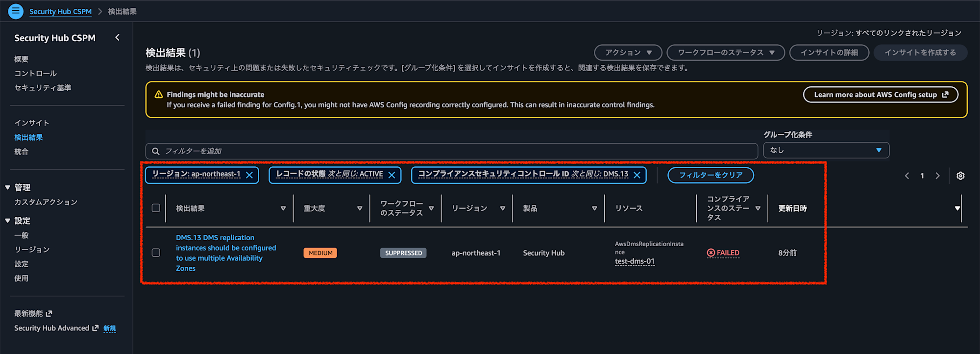Check the DMS.13 finding row checkbox
980x354 pixels.
pos(156,253)
